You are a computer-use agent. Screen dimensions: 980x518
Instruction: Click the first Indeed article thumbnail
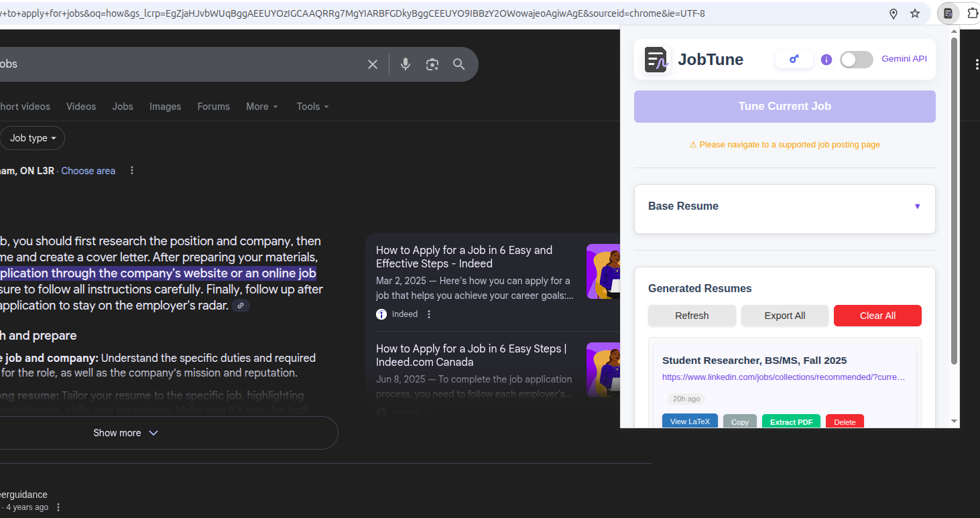tap(603, 271)
